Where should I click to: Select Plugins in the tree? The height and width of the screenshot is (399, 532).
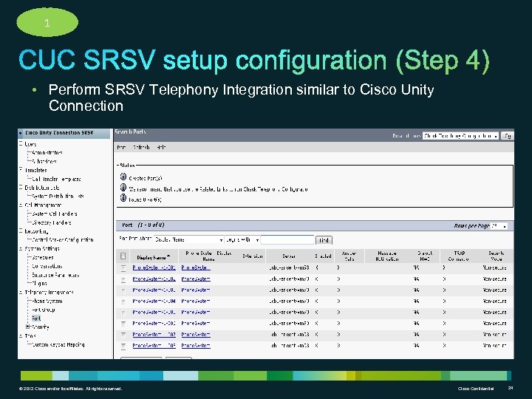coord(39,283)
